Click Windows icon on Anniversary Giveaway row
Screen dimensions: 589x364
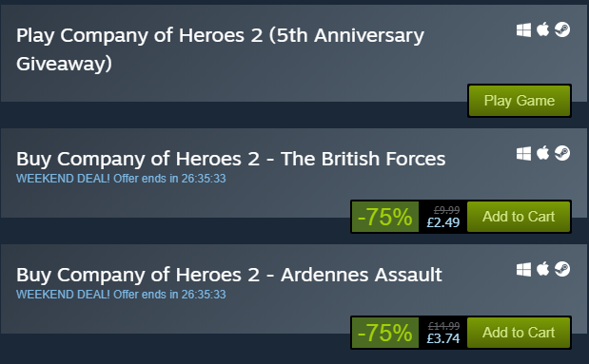pos(523,30)
